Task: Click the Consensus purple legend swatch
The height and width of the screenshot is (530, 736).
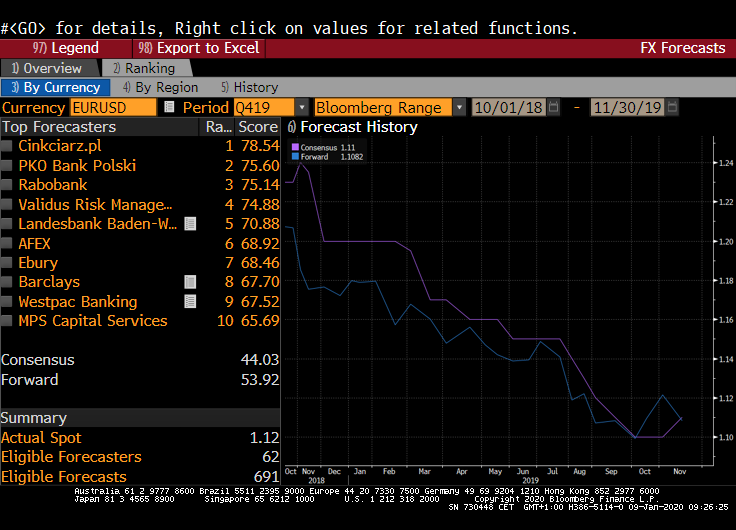Action: [295, 147]
